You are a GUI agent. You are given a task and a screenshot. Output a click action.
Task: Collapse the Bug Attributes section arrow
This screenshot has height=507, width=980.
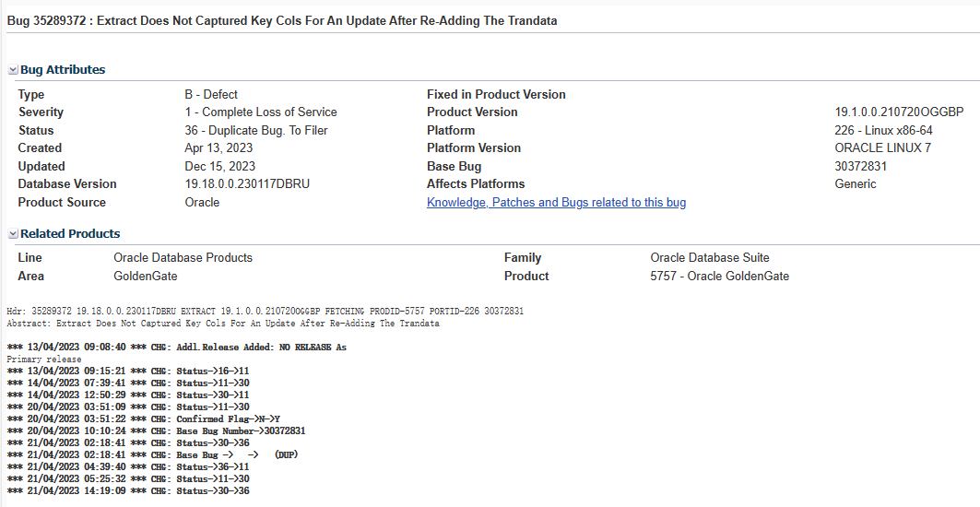(13, 70)
